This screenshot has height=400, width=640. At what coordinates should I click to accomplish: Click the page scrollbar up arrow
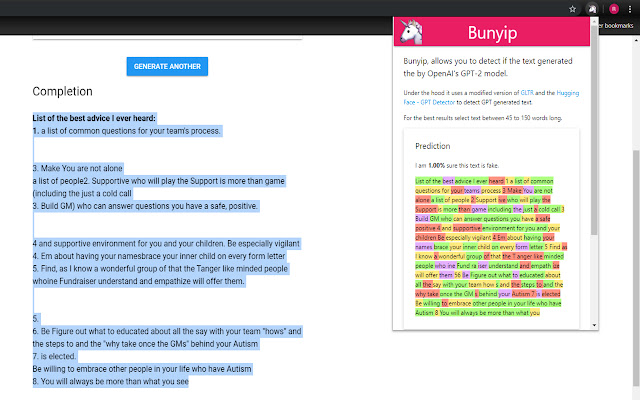634,40
